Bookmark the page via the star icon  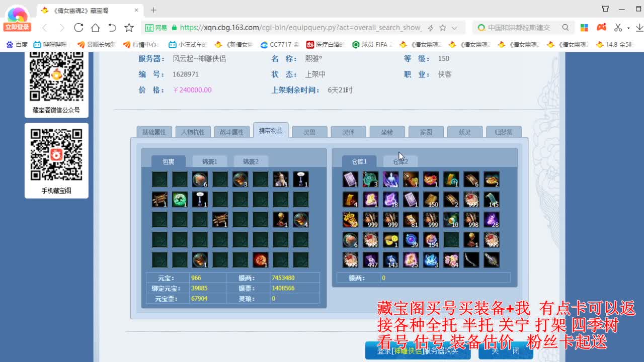pyautogui.click(x=443, y=28)
